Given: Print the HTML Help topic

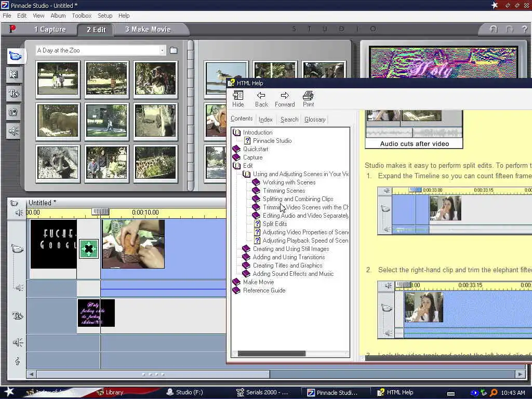Looking at the screenshot, I should tap(308, 99).
